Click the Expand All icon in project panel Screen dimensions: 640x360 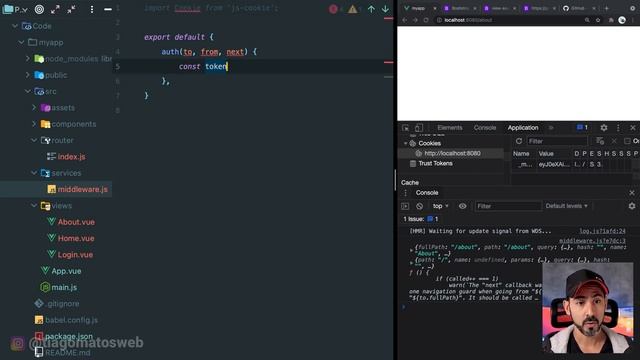(x=55, y=9)
